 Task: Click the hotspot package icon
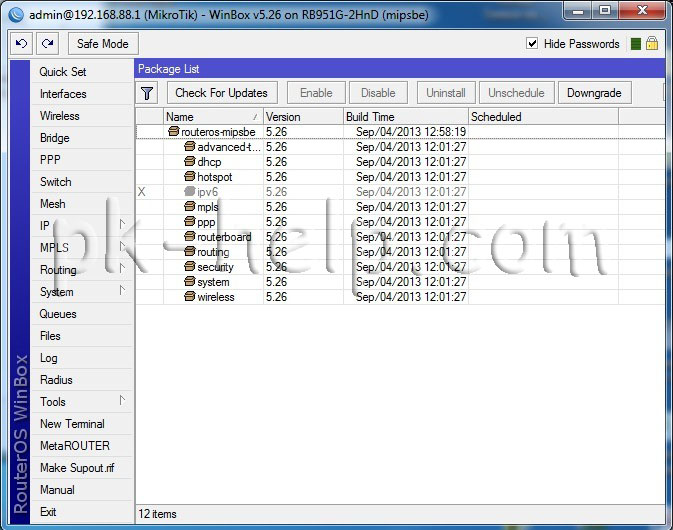pos(190,176)
